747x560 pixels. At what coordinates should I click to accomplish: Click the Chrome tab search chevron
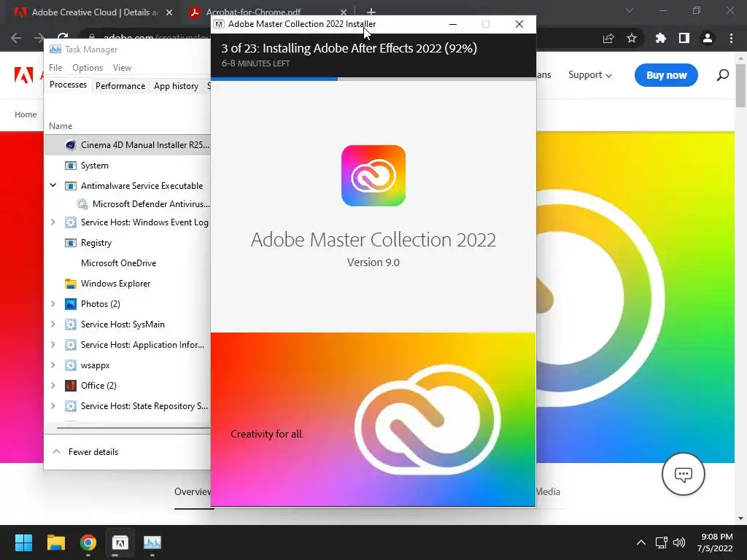pyautogui.click(x=630, y=10)
